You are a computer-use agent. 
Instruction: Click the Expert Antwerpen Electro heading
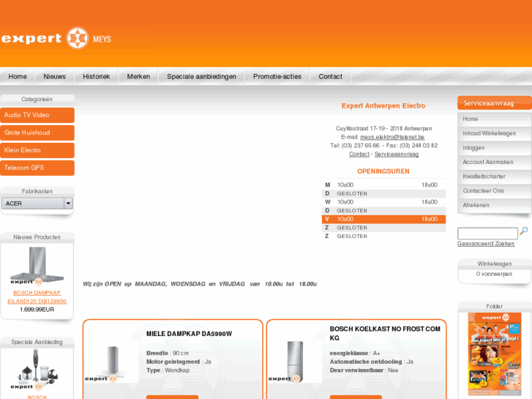383,106
